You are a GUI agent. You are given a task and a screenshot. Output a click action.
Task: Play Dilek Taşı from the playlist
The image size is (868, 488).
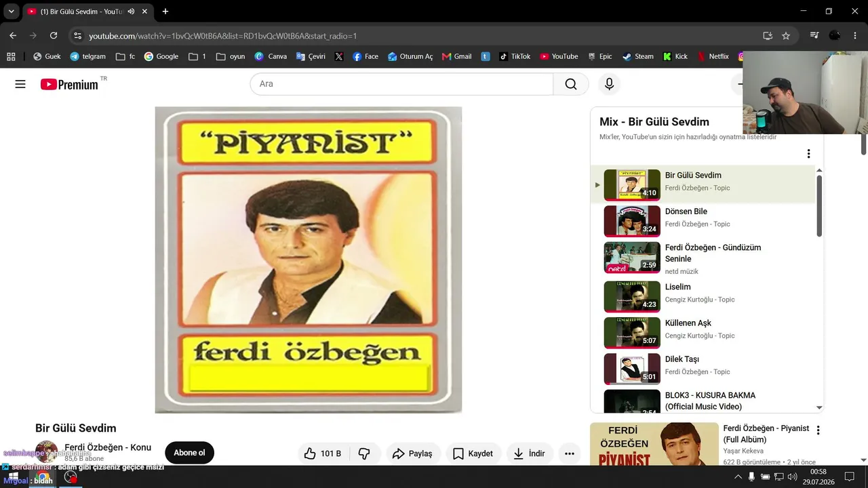703,368
